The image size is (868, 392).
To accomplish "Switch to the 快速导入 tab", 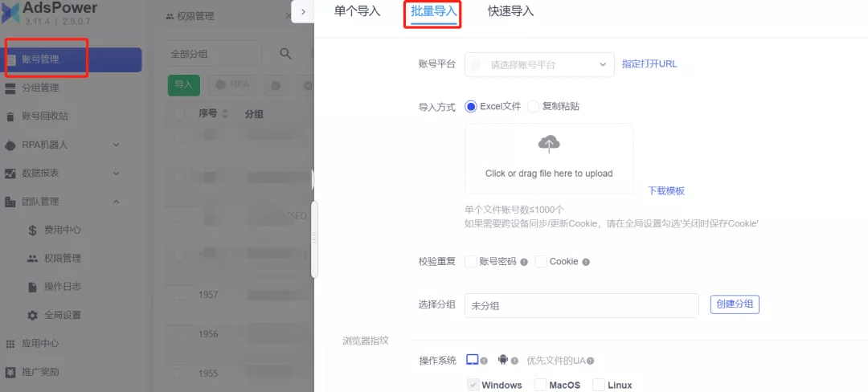I will coord(511,11).
